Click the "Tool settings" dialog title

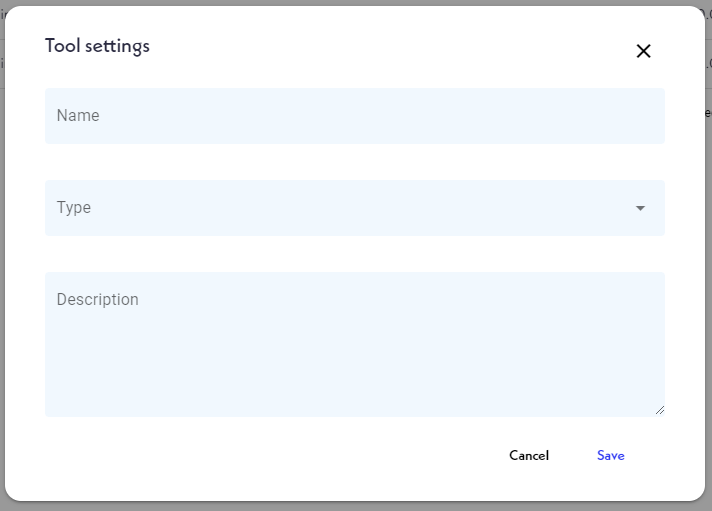coord(98,46)
